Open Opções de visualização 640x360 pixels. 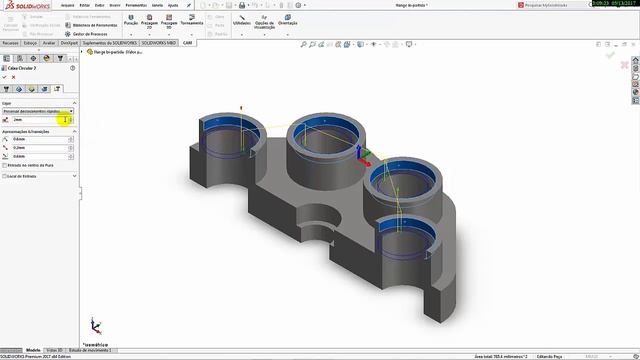(264, 22)
